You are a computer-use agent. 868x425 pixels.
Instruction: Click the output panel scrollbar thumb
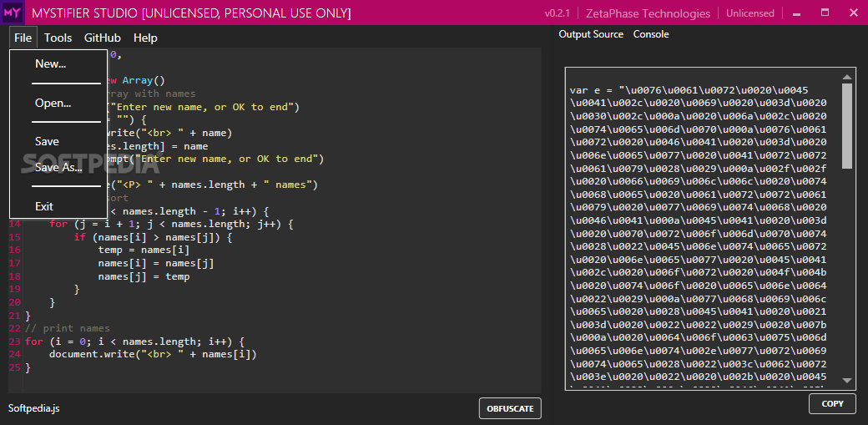[x=847, y=126]
